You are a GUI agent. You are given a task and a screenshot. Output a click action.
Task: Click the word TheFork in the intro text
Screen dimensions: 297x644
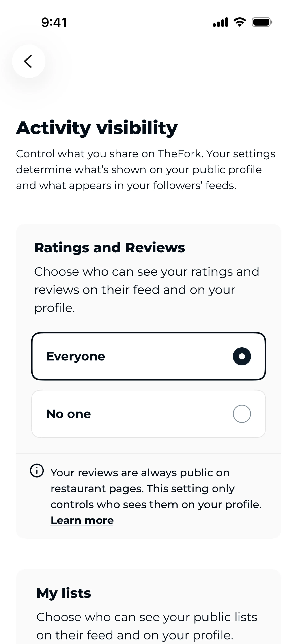pyautogui.click(x=179, y=154)
